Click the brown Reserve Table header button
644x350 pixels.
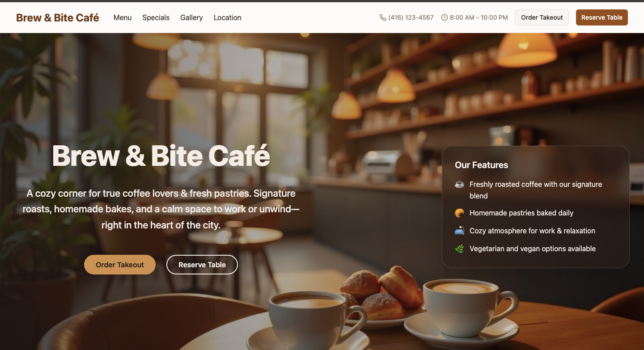click(x=602, y=17)
